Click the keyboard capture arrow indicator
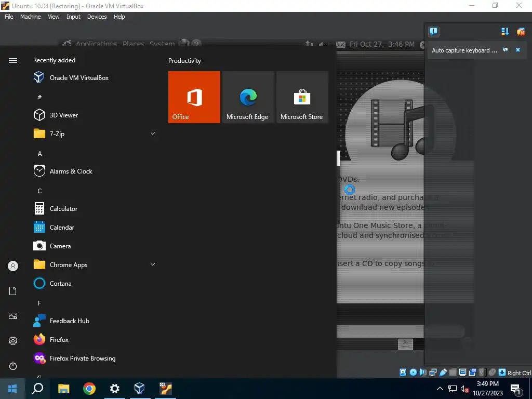The height and width of the screenshot is (399, 532). click(502, 372)
